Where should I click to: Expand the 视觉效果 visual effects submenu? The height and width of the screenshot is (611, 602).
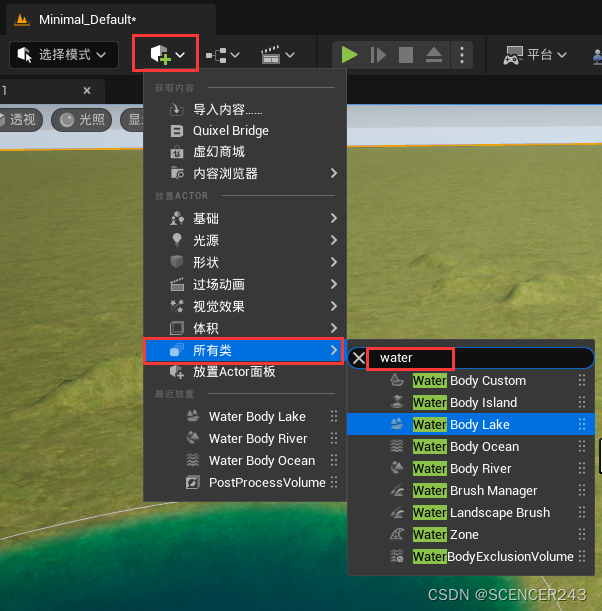click(245, 306)
